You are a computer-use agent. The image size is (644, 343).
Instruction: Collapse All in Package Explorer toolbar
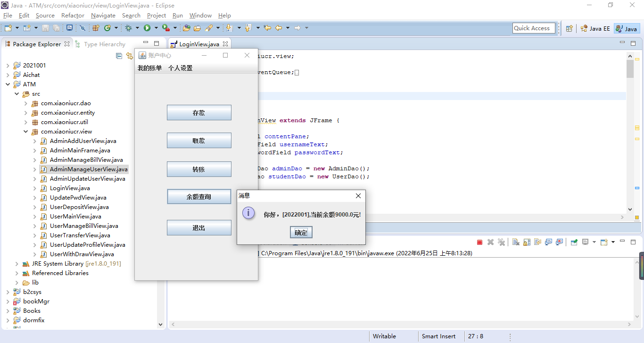(119, 56)
